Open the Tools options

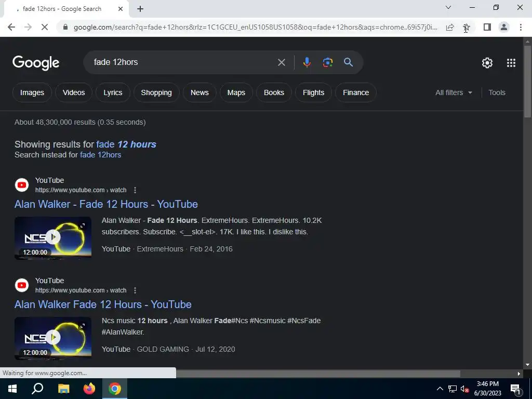tap(497, 92)
